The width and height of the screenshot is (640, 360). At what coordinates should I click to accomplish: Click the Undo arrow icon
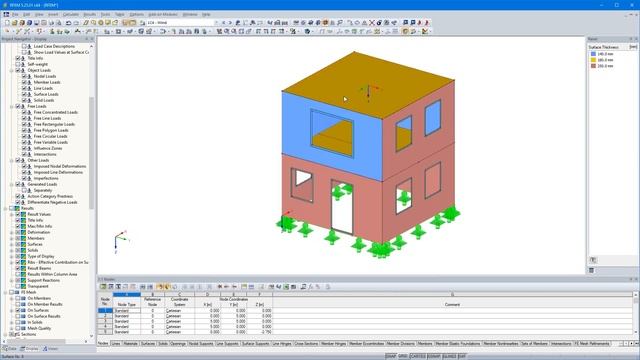(x=68, y=23)
